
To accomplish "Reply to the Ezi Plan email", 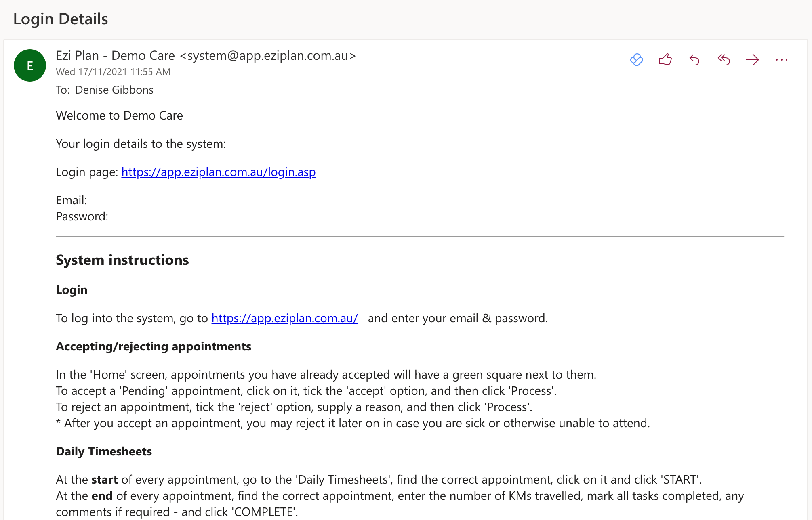I will click(x=694, y=60).
